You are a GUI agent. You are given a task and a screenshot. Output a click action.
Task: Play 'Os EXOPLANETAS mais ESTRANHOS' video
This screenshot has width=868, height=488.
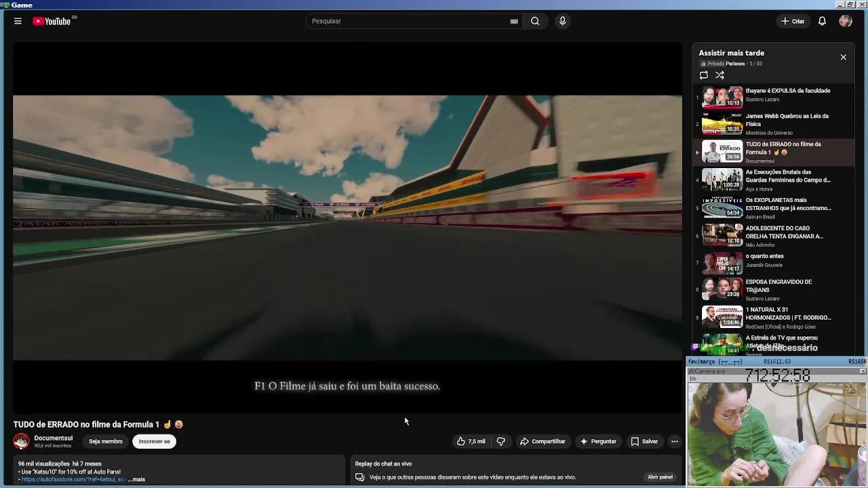(788, 204)
